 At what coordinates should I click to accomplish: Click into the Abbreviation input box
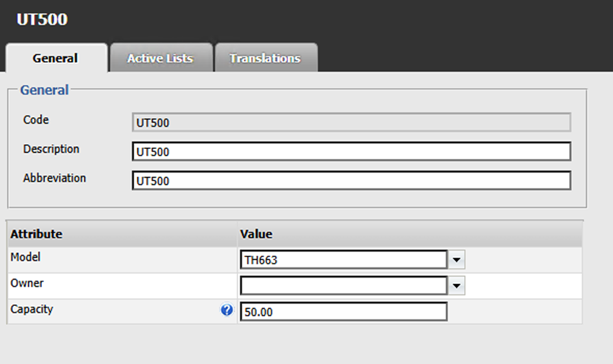point(351,180)
